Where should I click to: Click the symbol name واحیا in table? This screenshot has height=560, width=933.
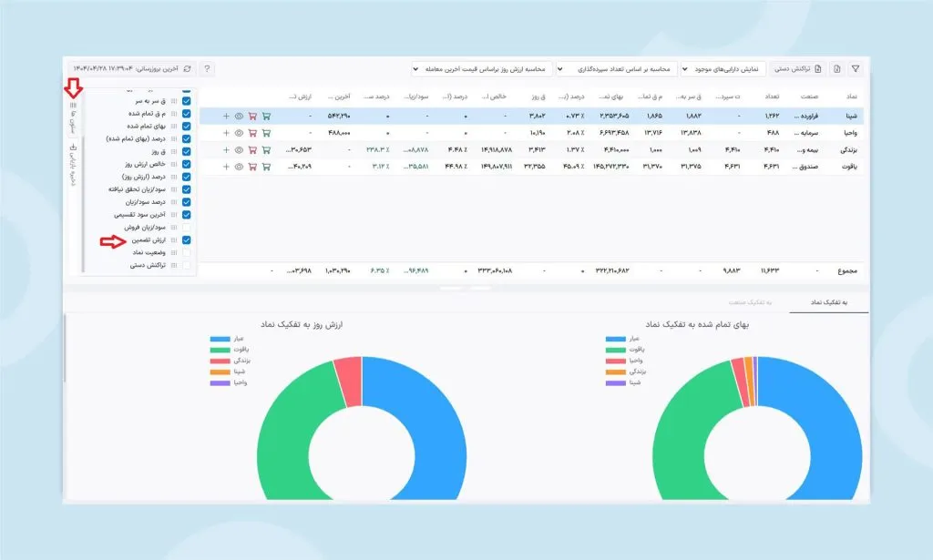point(850,133)
